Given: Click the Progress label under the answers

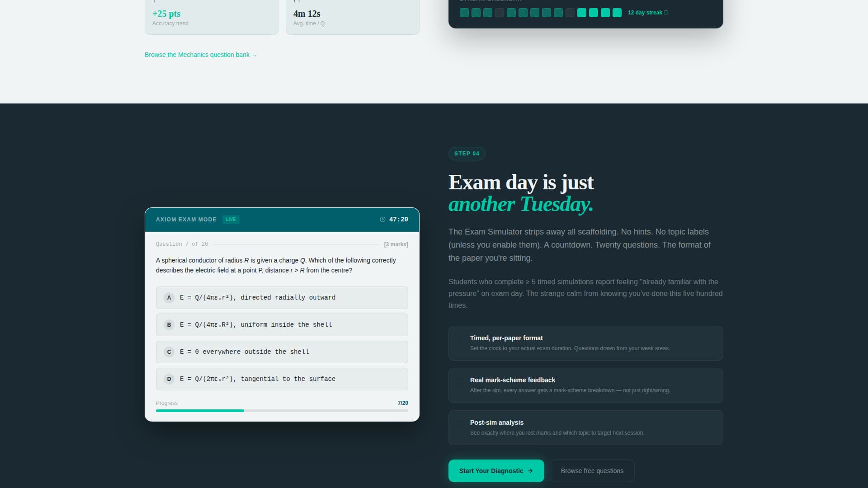Looking at the screenshot, I should pos(167,403).
